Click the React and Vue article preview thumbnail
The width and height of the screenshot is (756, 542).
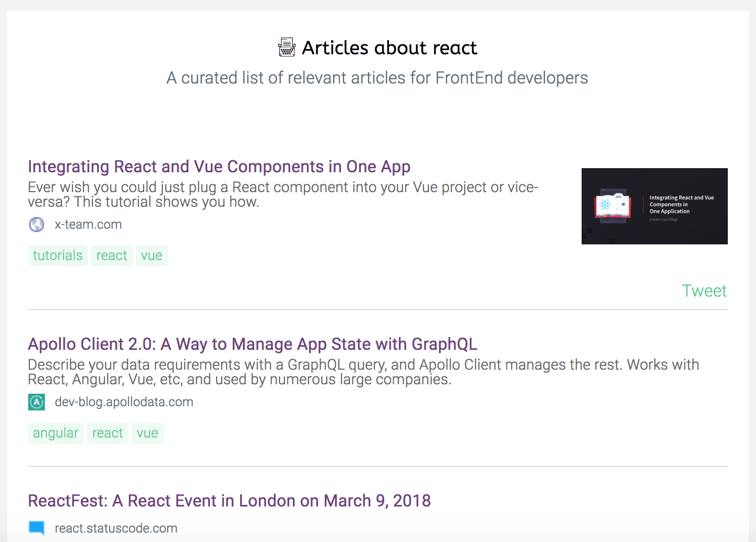(654, 206)
